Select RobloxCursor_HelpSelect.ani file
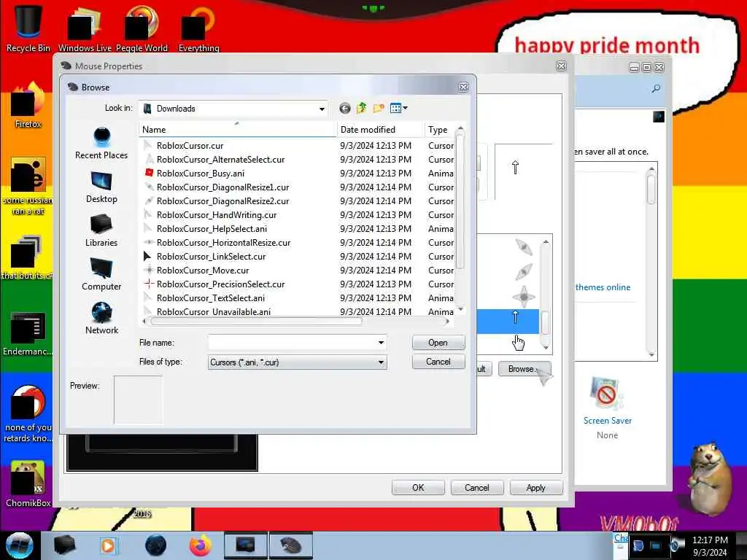Image resolution: width=747 pixels, height=560 pixels. pyautogui.click(x=212, y=228)
